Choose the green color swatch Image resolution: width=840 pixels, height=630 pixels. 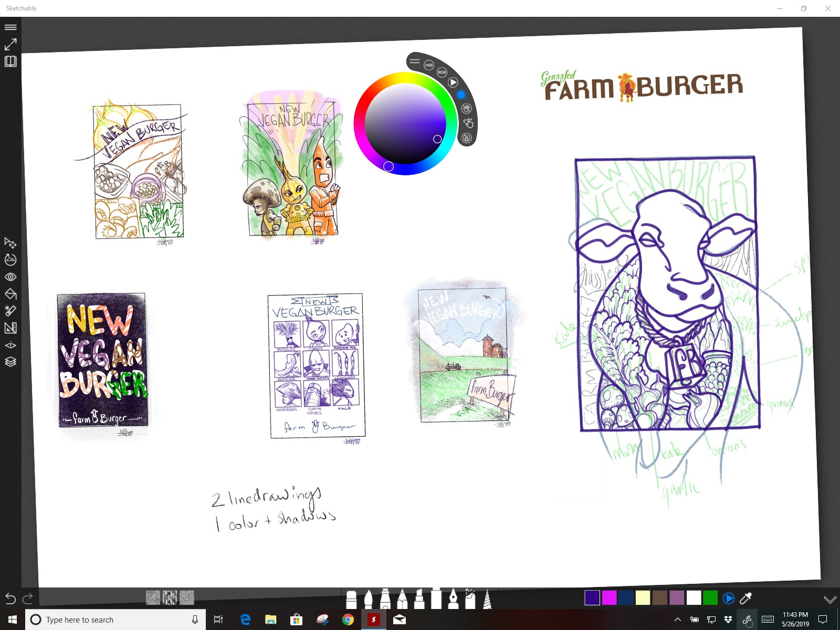click(710, 598)
